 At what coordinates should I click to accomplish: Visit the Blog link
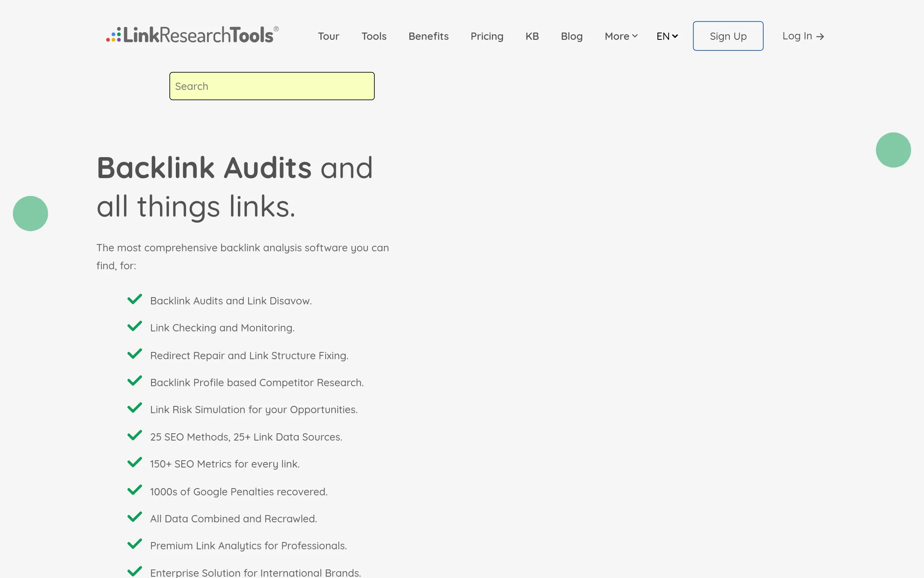tap(572, 36)
